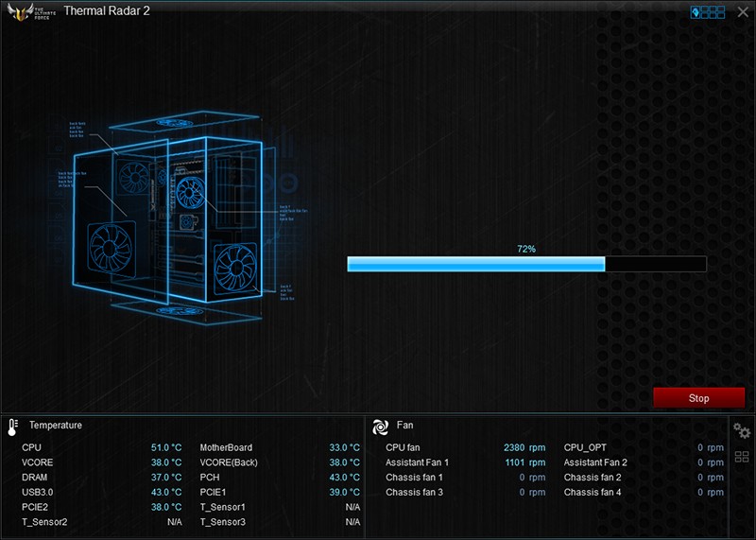756x540 pixels.
Task: Click the CPU temperature 51.0 °C value
Action: pyautogui.click(x=166, y=447)
